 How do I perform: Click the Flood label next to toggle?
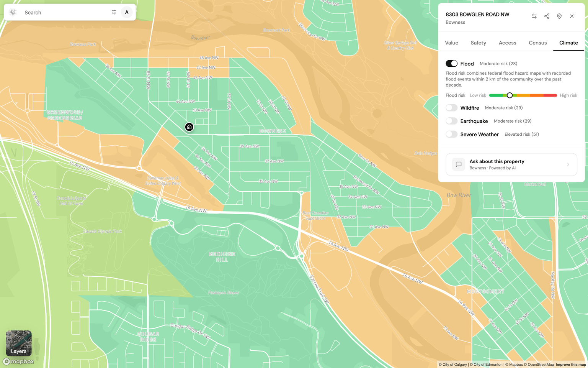[467, 64]
